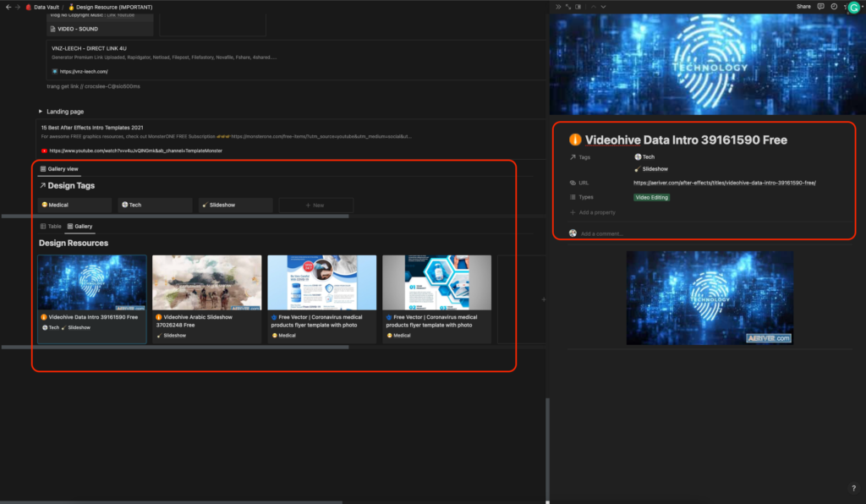Switch to the Table view tab
This screenshot has height=504, width=866.
click(51, 227)
